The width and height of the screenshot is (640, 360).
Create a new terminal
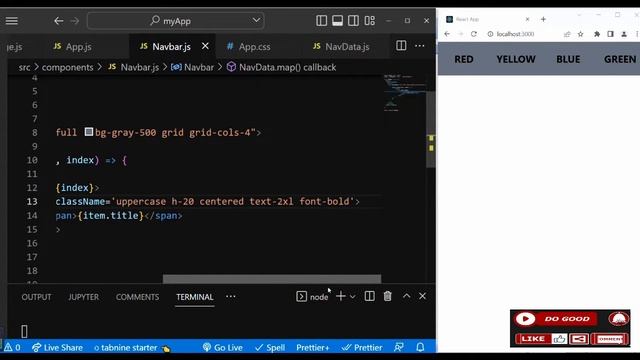tap(340, 296)
